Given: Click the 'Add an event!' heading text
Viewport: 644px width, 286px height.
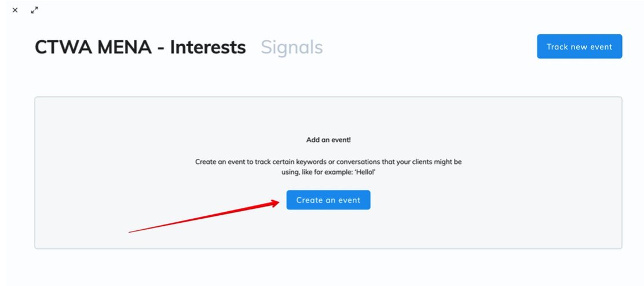Looking at the screenshot, I should tap(328, 140).
